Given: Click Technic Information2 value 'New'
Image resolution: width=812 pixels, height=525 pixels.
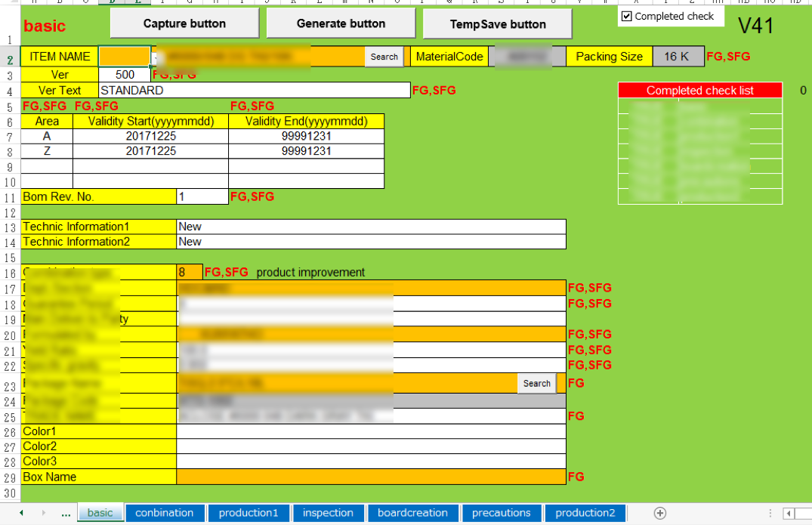Looking at the screenshot, I should pos(371,242).
